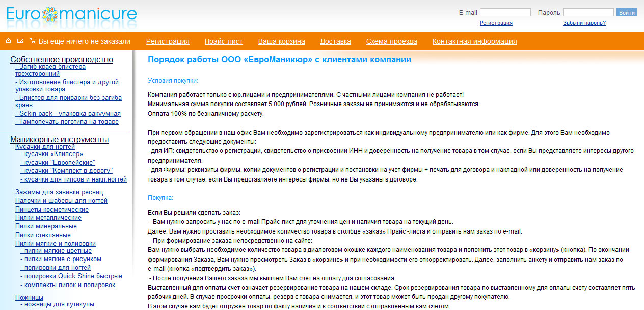Open Пилки минеральные link
Screen dimensions: 644x310
46,226
